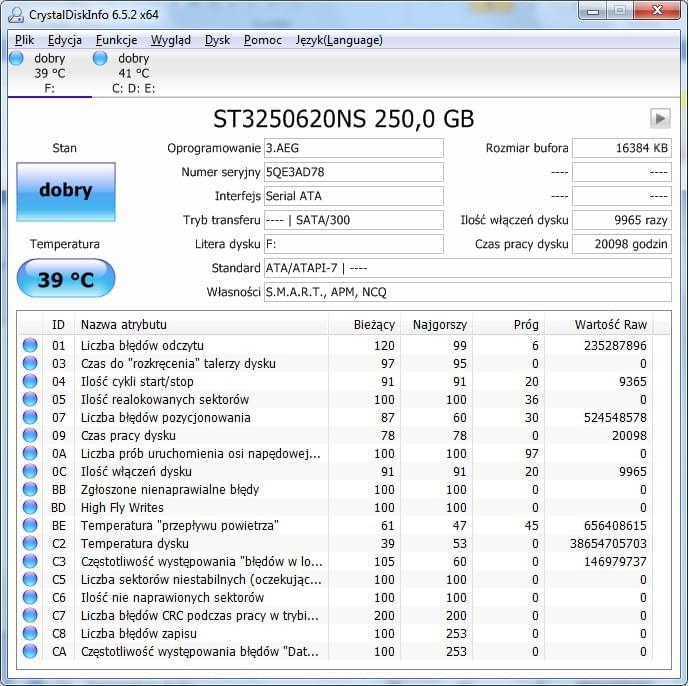Minimize the CrystalDiskInfo window

click(593, 11)
